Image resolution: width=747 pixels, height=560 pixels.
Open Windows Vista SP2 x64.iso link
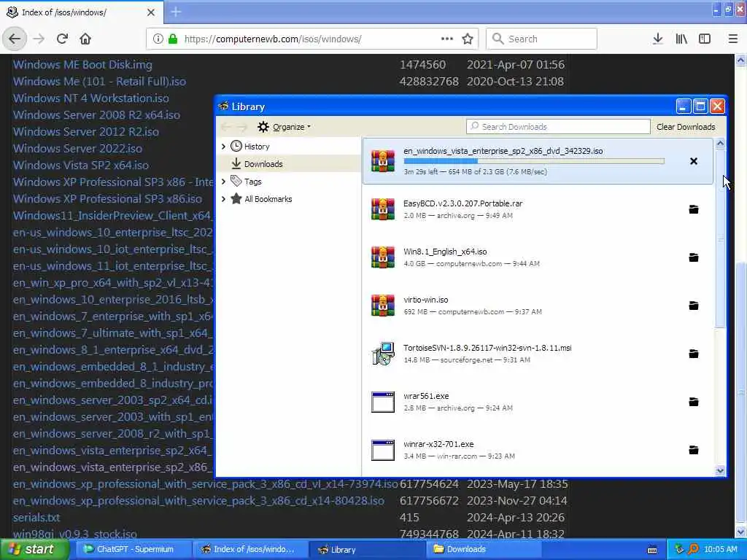pyautogui.click(x=80, y=166)
